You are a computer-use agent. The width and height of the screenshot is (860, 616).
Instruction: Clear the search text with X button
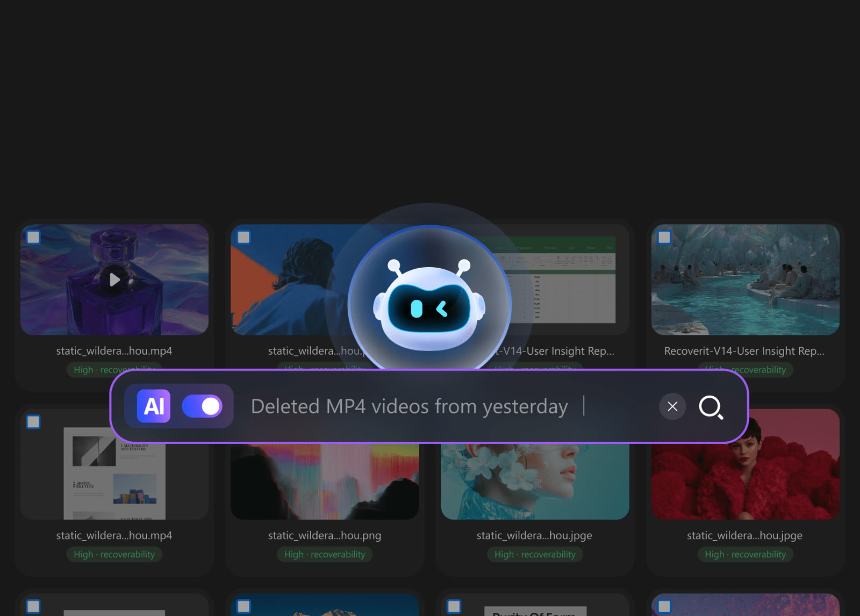tap(672, 406)
